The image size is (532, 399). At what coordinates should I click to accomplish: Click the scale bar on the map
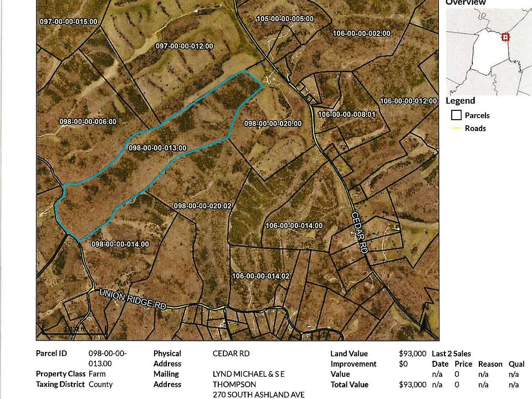75,330
